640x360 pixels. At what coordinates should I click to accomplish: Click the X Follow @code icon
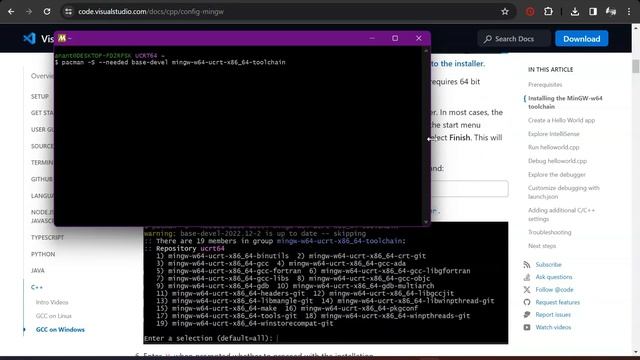[x=527, y=289]
